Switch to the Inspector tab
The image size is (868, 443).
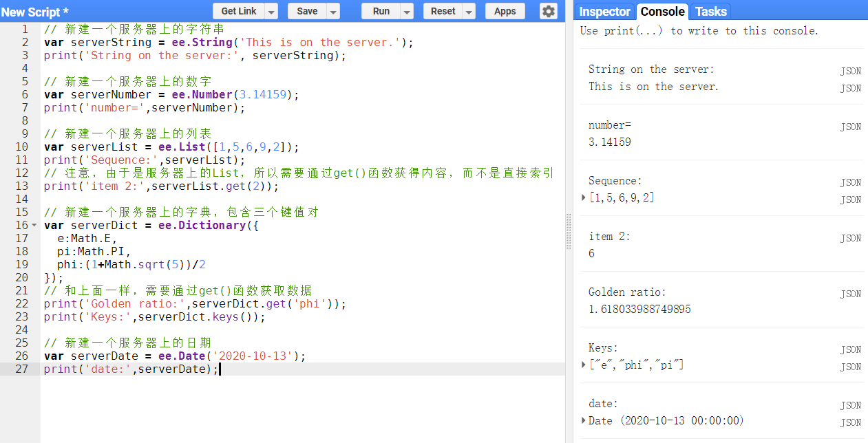coord(604,11)
